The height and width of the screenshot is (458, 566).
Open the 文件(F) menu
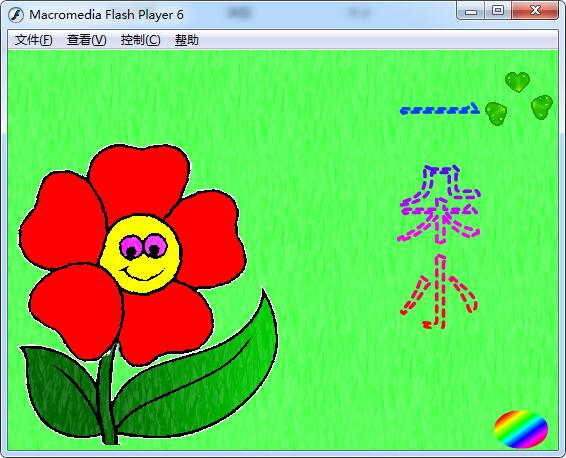pyautogui.click(x=34, y=40)
